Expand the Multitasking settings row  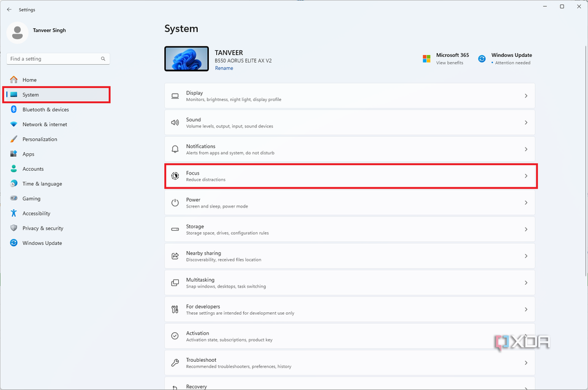pos(349,282)
